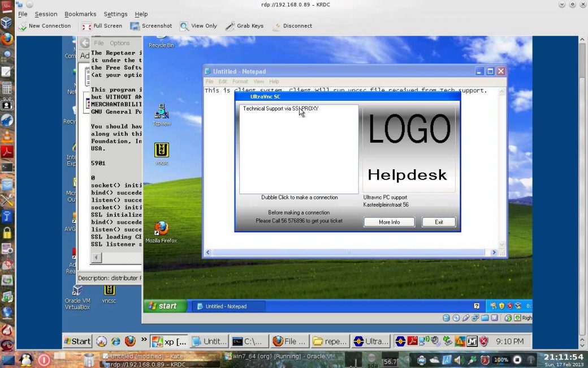Click VirtualBox network status icon

click(x=475, y=318)
